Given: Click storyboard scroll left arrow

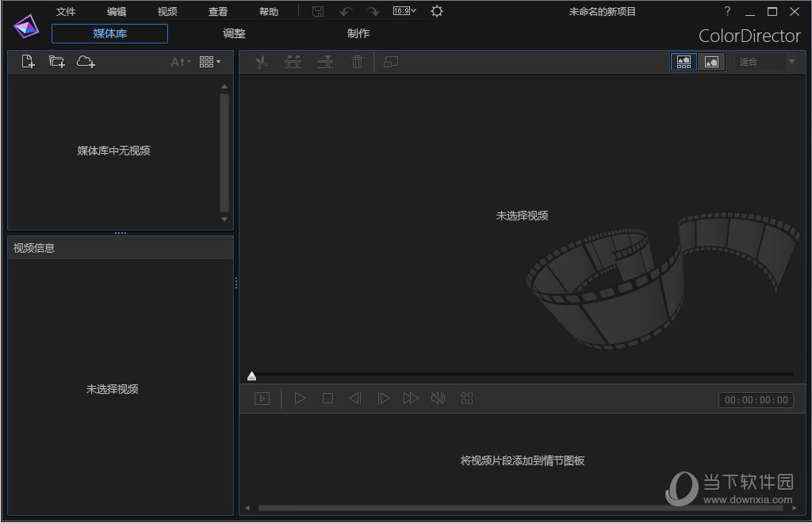Looking at the screenshot, I should tap(247, 508).
